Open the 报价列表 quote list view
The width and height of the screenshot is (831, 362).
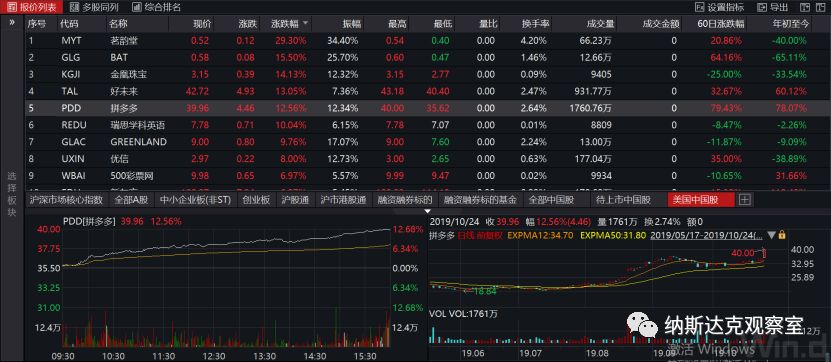[x=32, y=7]
